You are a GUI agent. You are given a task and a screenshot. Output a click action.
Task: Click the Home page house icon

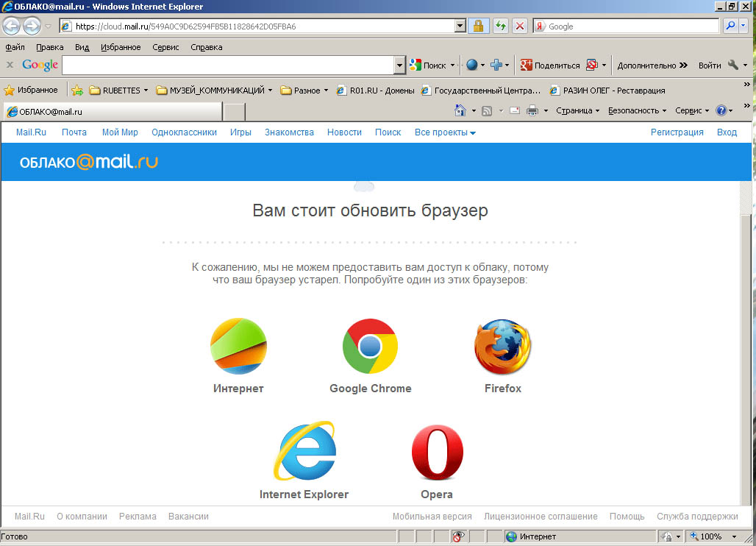tap(460, 110)
